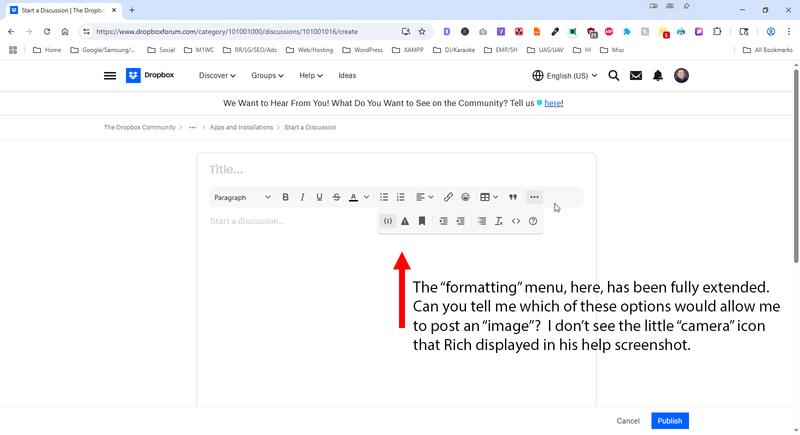Screen dimensions: 800x435
Task: Expand the English (US) language selector
Action: 565,75
